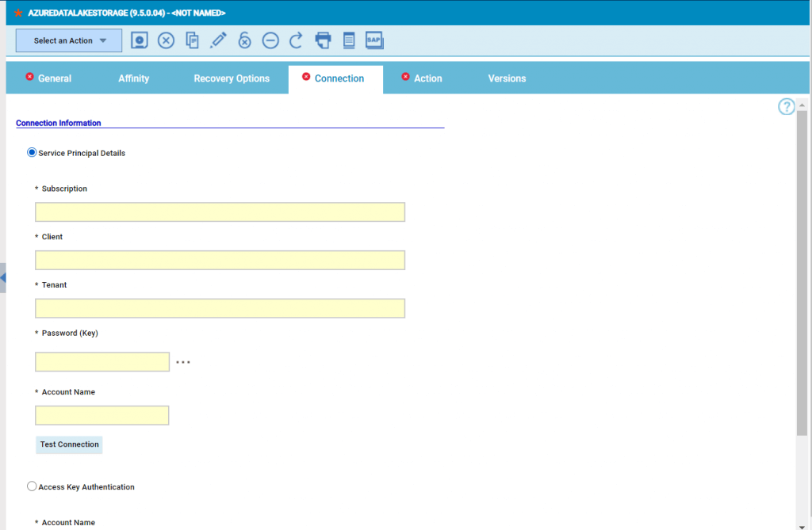The height and width of the screenshot is (530, 812).
Task: Open the Versions tab
Action: tap(507, 78)
